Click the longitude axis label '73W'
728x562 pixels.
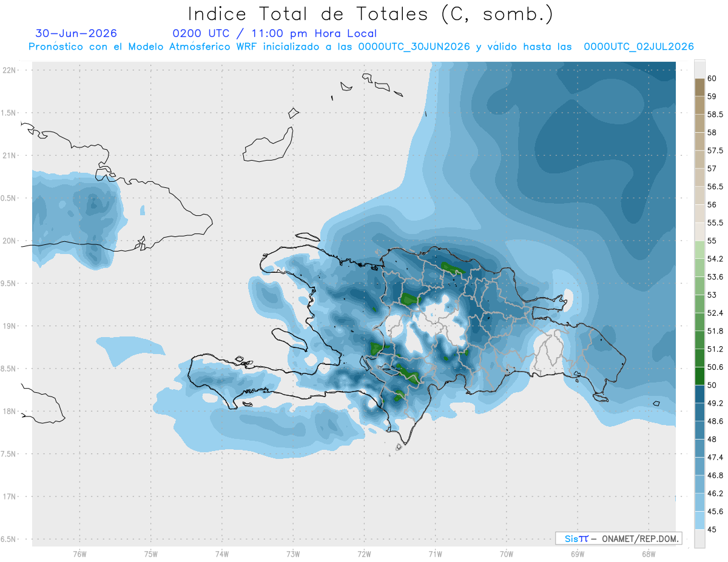click(293, 554)
